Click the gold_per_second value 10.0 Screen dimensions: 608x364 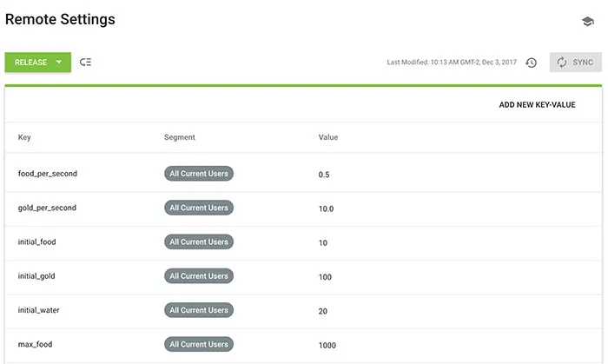pyautogui.click(x=326, y=208)
